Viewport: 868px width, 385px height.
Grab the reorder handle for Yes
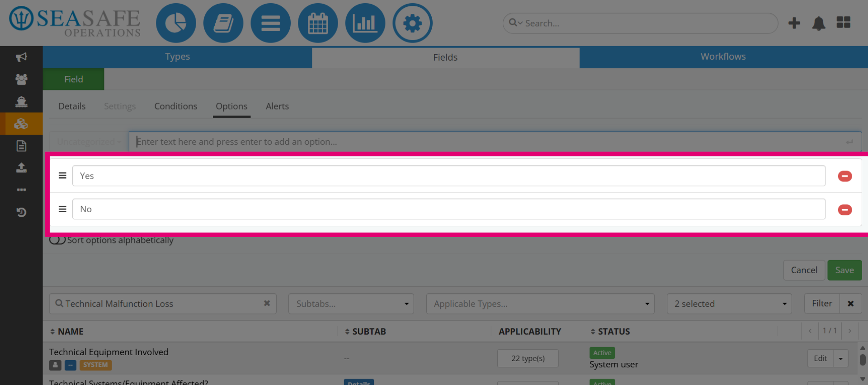(62, 176)
